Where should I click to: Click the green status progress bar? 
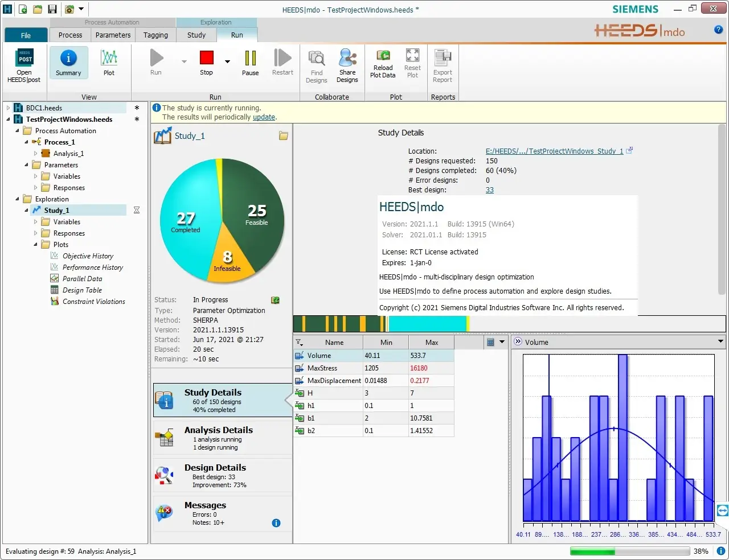pos(629,551)
